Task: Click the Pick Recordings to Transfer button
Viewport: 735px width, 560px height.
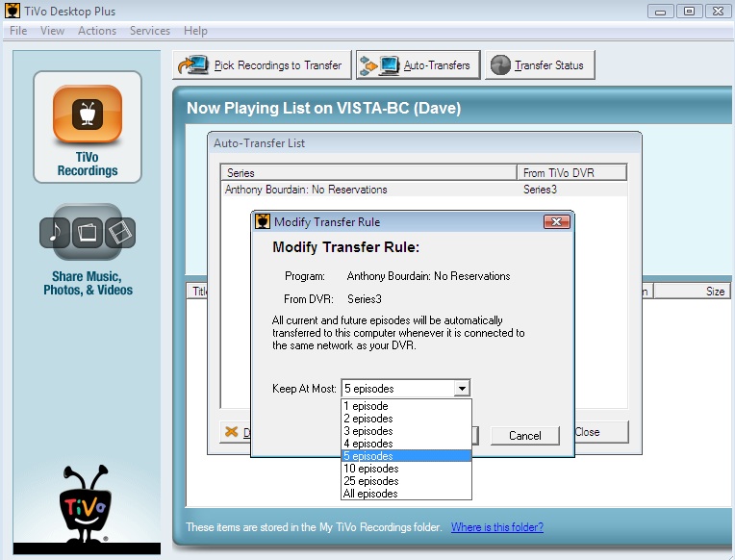Action: tap(262, 65)
